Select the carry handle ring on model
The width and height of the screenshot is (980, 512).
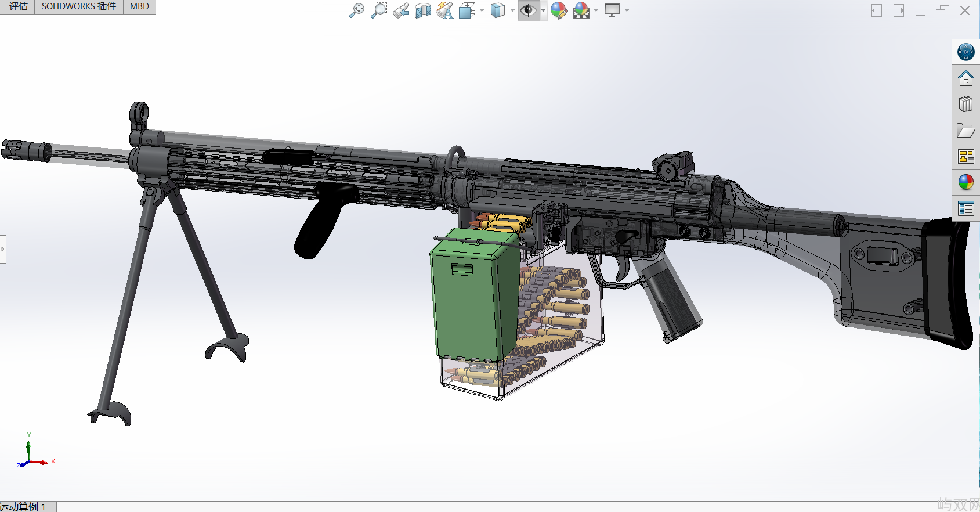tap(457, 158)
